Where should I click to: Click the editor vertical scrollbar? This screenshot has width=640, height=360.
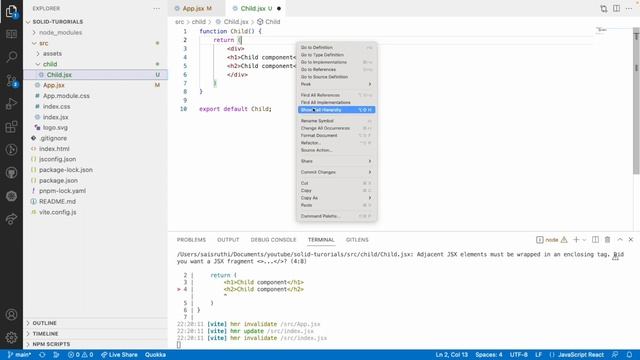point(636,102)
